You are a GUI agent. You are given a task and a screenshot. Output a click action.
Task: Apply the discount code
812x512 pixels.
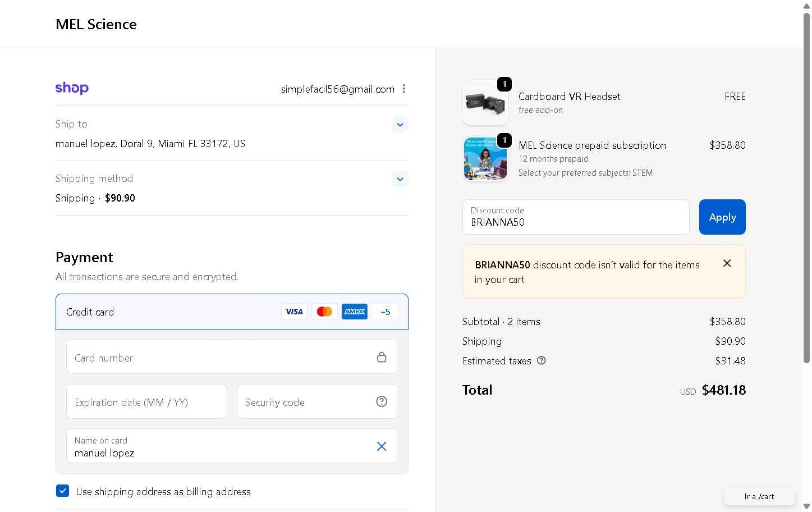(x=722, y=217)
